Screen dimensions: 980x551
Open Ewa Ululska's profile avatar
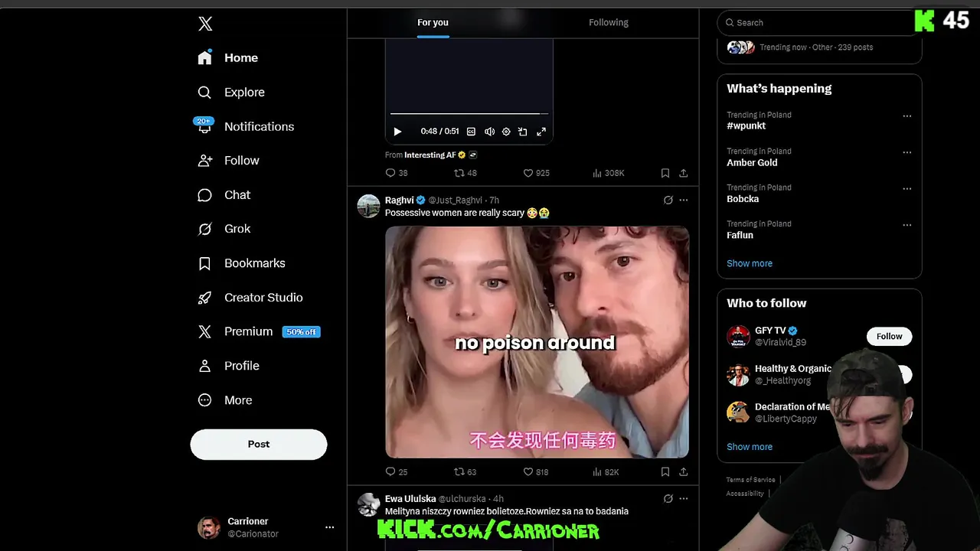coord(368,504)
